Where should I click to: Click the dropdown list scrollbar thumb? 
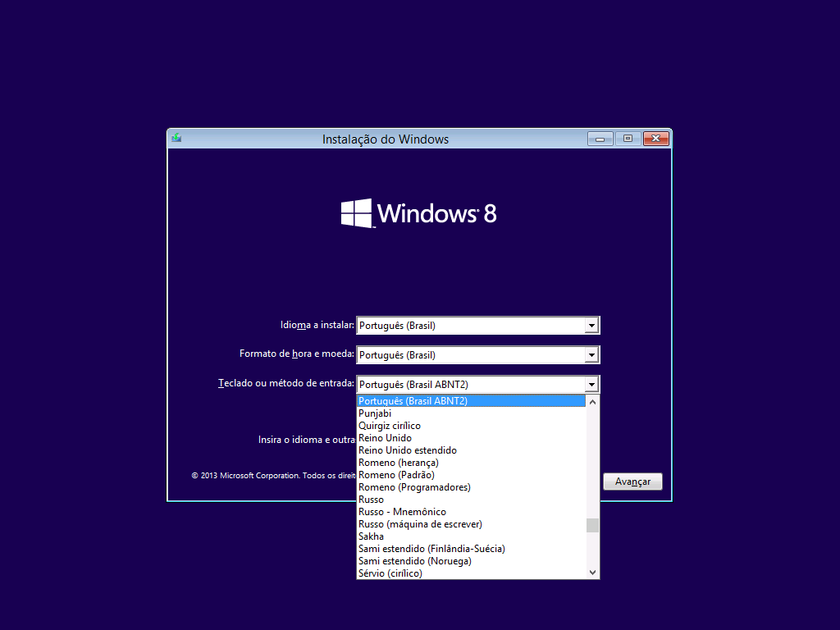pyautogui.click(x=592, y=526)
